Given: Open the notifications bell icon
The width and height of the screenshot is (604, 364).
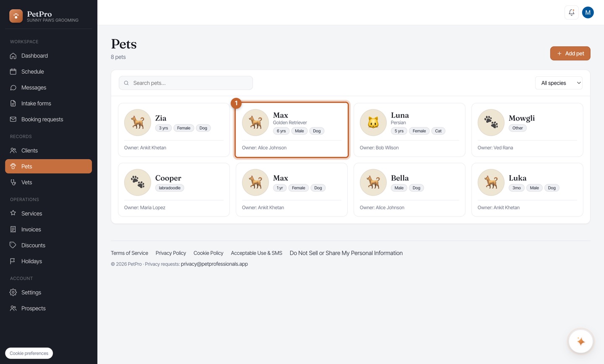Looking at the screenshot, I should 571,13.
